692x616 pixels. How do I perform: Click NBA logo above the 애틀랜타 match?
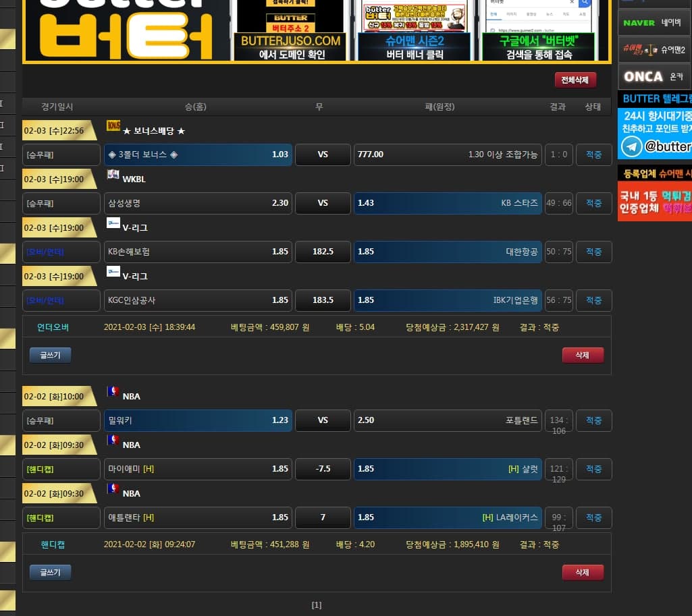pyautogui.click(x=113, y=488)
